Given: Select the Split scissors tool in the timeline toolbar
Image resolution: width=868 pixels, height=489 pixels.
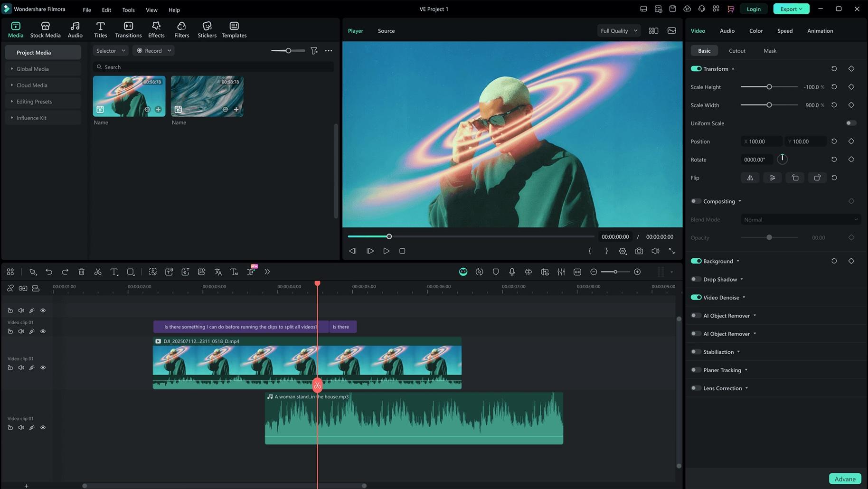Looking at the screenshot, I should point(98,272).
